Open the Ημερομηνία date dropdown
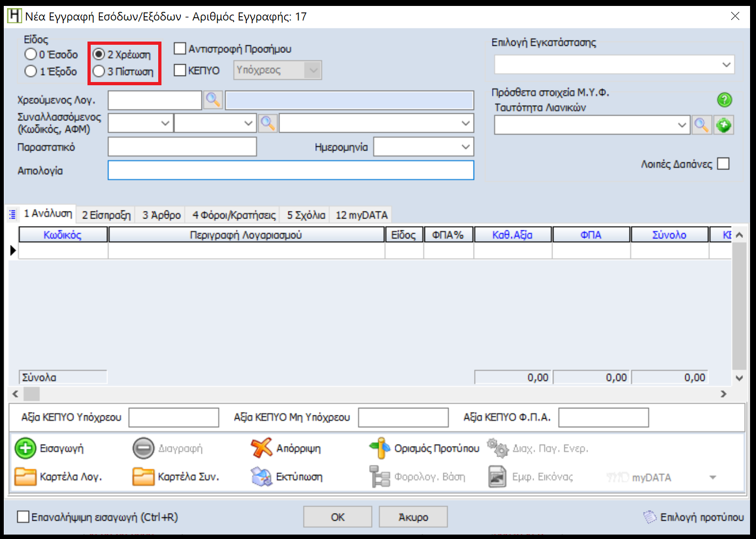 (x=465, y=147)
